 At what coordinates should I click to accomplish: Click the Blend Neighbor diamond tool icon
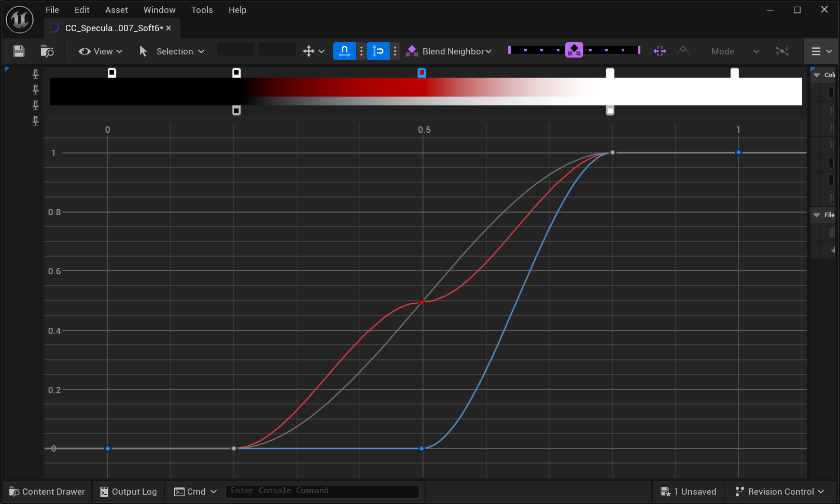pos(412,51)
